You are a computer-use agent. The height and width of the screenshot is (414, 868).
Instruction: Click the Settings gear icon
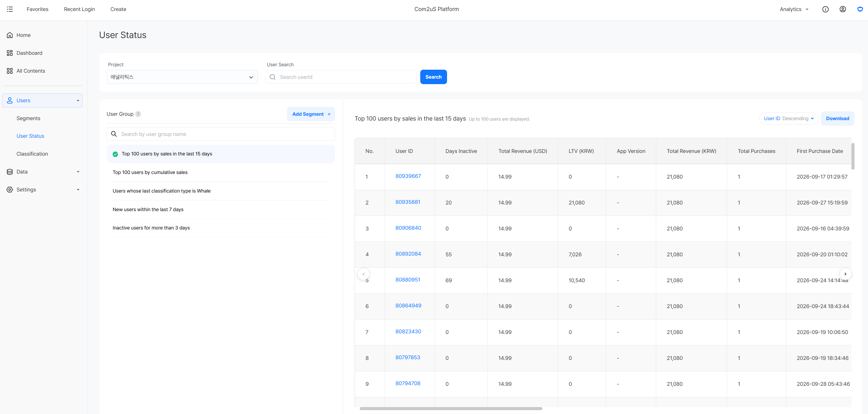pos(10,190)
